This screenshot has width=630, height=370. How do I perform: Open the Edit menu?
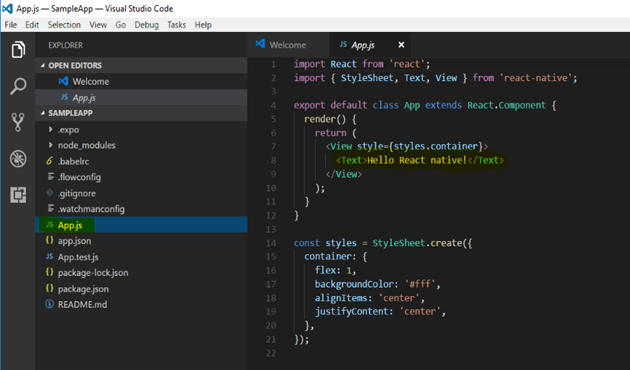[x=32, y=25]
